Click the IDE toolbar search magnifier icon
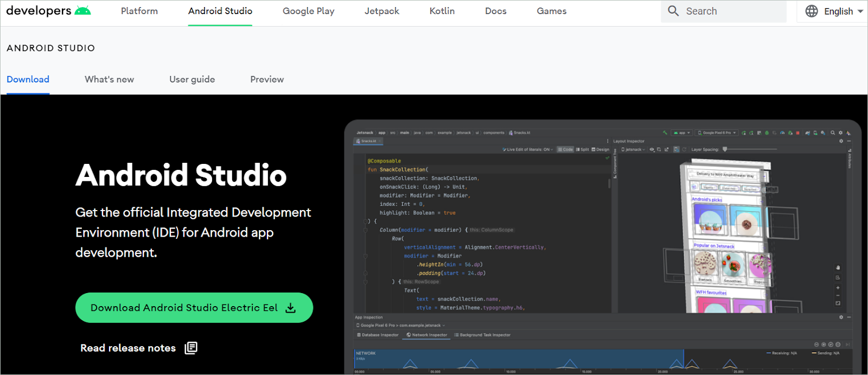 coord(833,132)
